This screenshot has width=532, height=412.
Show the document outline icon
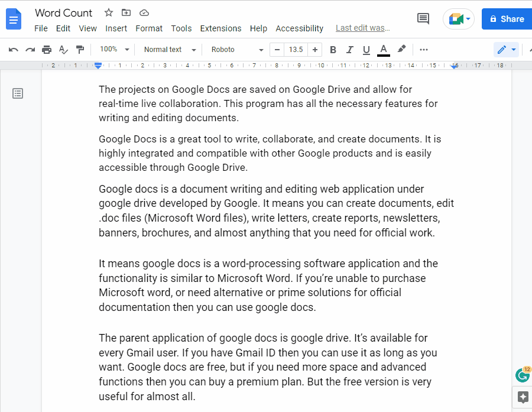18,93
